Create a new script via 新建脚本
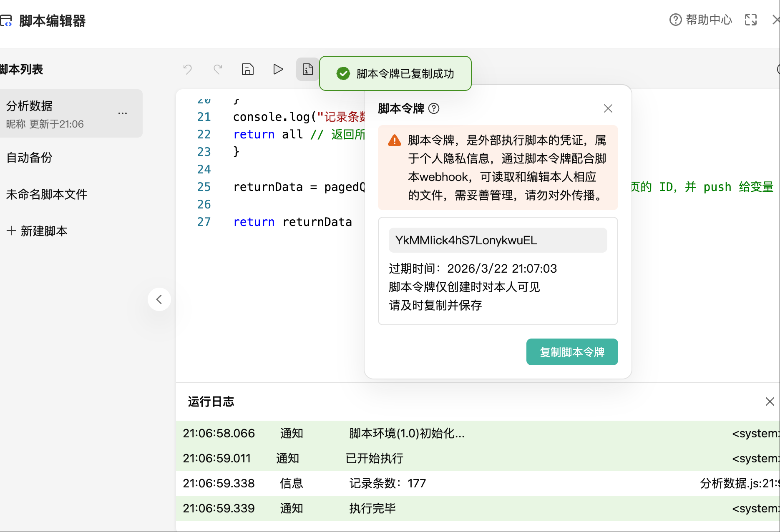Image resolution: width=780 pixels, height=532 pixels. tap(37, 231)
